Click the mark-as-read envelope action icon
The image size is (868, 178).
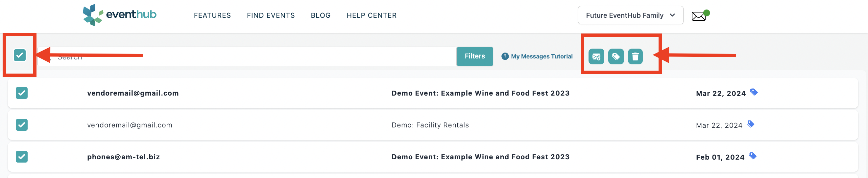click(x=596, y=56)
